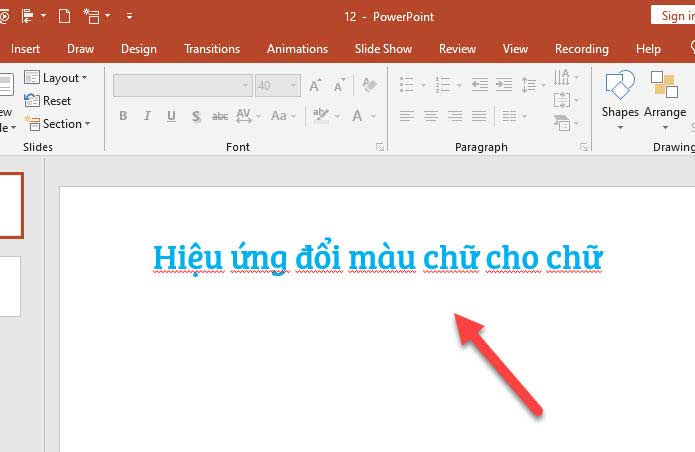Switch to the Animations tab
The height and width of the screenshot is (452, 695).
coord(297,49)
